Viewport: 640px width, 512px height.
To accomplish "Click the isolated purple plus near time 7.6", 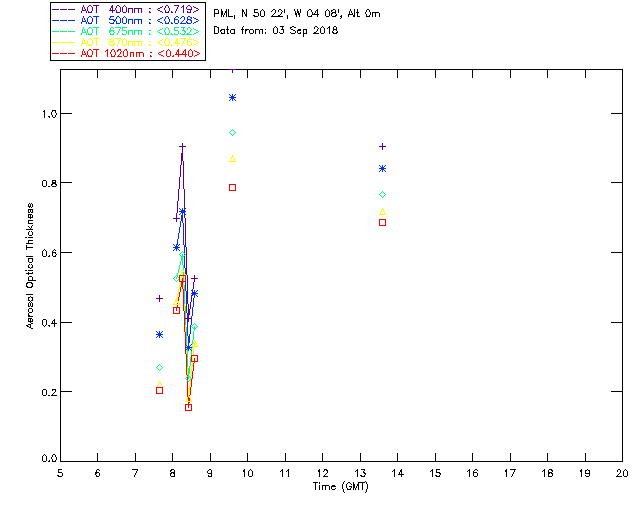I will pos(160,299).
